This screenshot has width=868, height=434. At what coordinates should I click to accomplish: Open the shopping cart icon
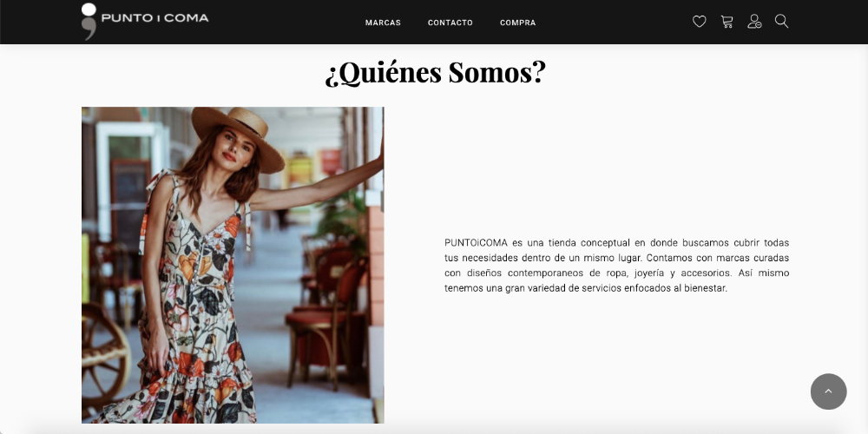tap(727, 22)
